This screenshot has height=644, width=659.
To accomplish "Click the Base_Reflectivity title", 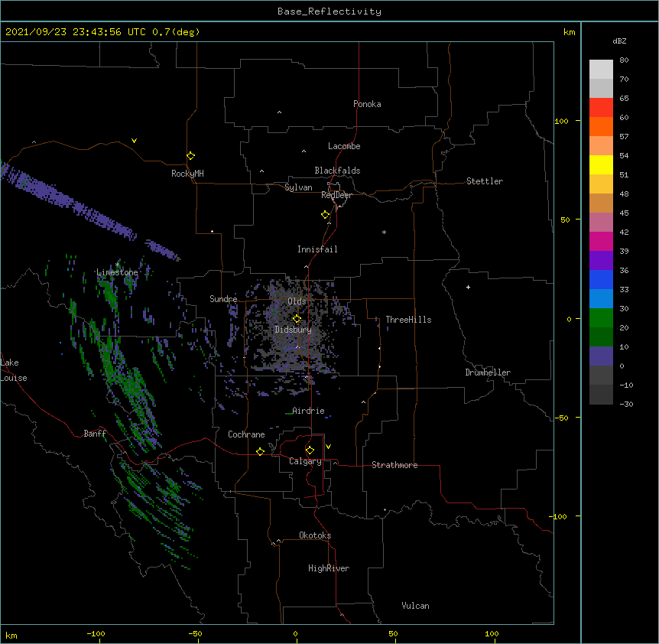I will [x=329, y=11].
